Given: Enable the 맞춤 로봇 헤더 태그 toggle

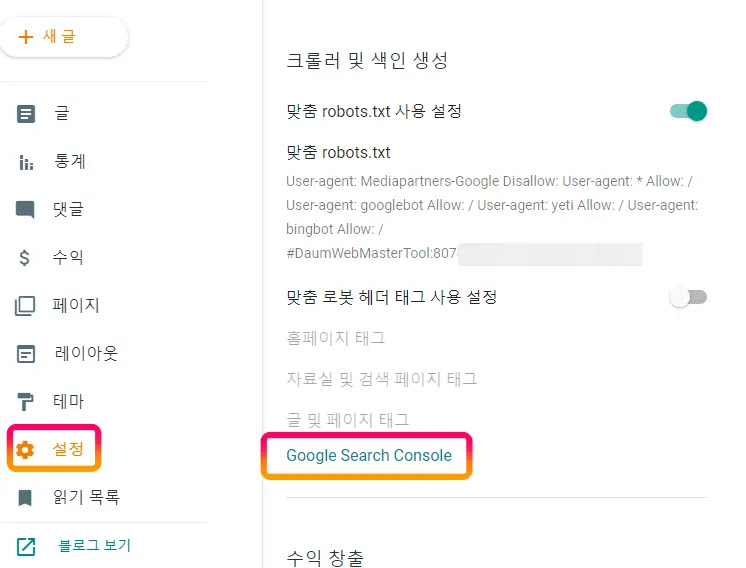Looking at the screenshot, I should [x=688, y=298].
